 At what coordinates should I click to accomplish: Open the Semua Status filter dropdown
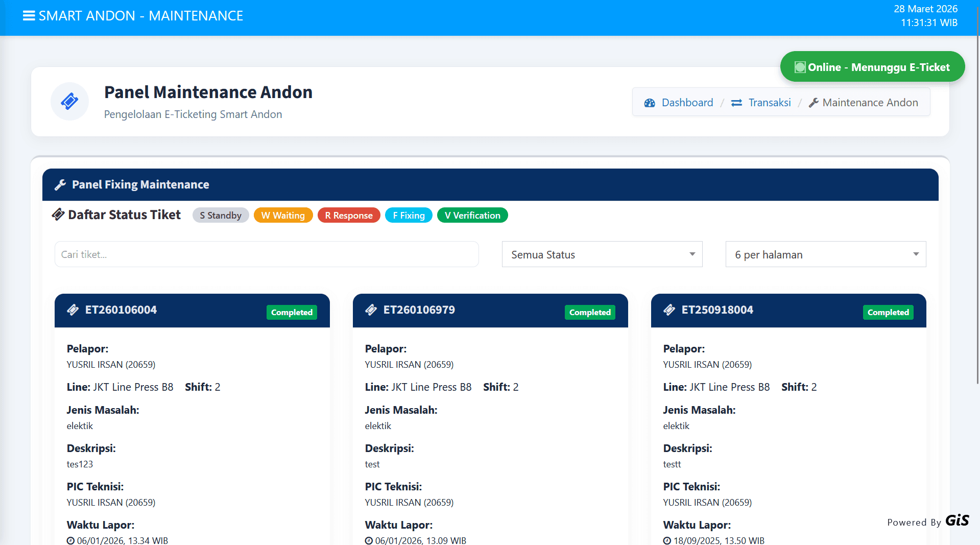point(602,254)
